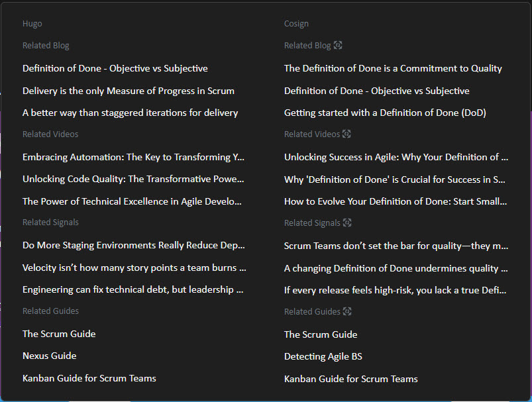Open 'Do More Staging Environments Really Reduce' signal
This screenshot has height=402, width=532.
[x=134, y=245]
